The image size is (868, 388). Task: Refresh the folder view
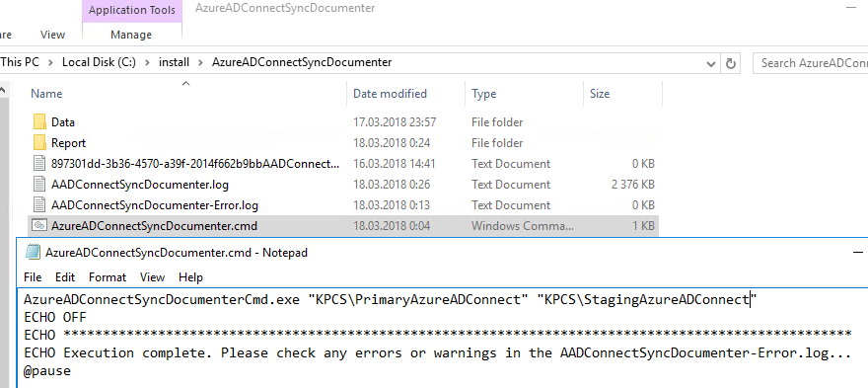731,63
